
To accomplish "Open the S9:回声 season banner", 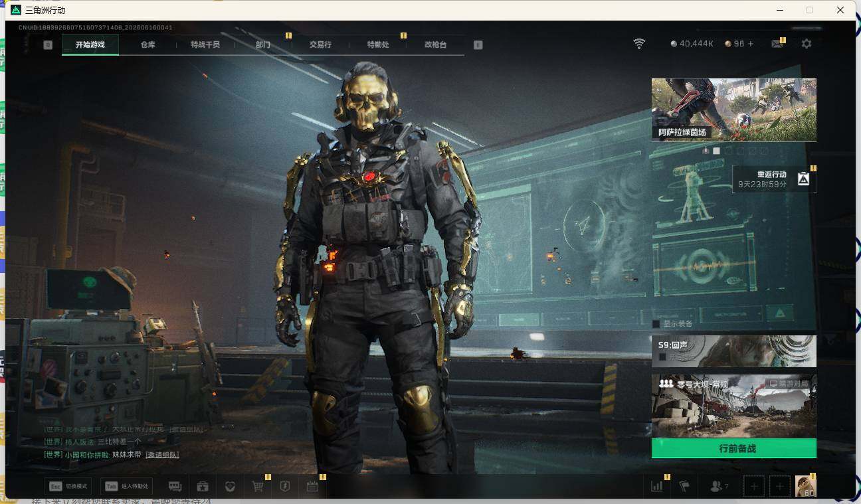I will 733,351.
